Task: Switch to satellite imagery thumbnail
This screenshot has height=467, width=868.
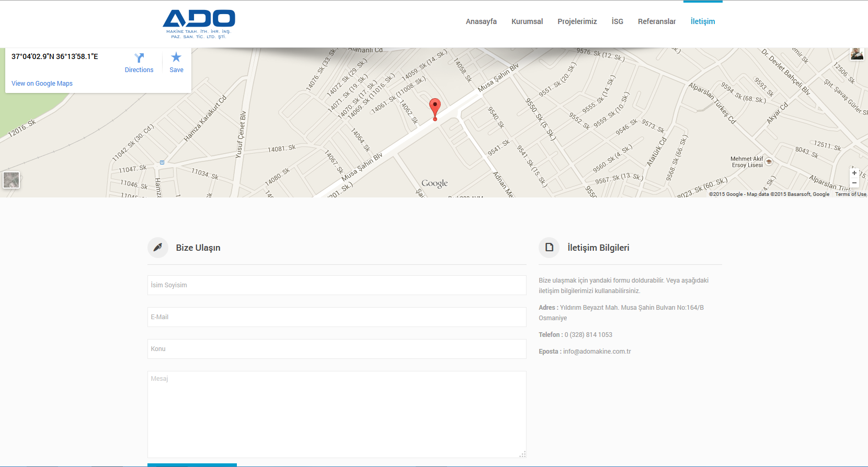Action: coord(12,180)
